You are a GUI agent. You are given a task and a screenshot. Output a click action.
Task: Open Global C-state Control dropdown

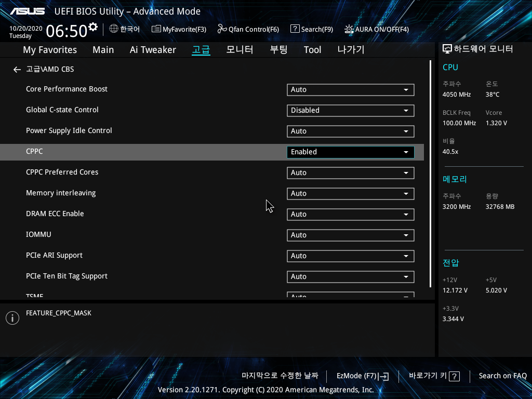351,111
